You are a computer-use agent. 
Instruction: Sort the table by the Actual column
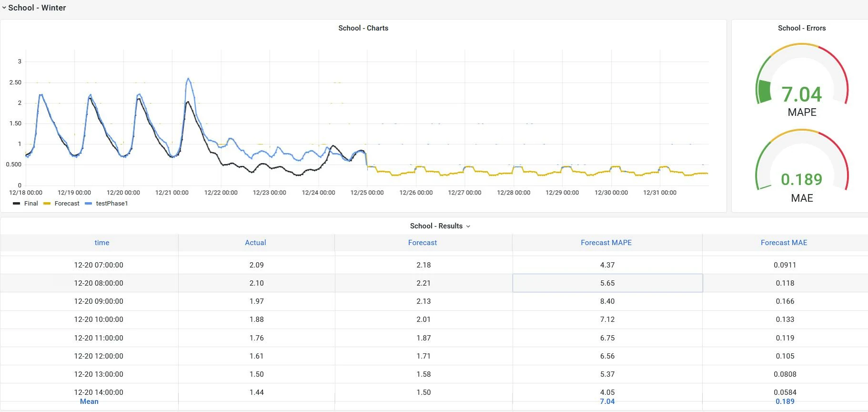coord(255,243)
